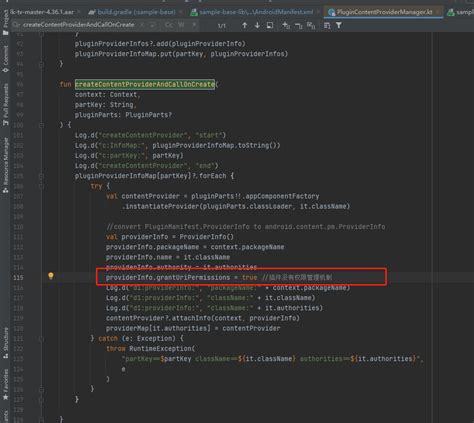Collapse the createContentProviderAndCallOnCreate function body fold
This screenshot has height=423, width=474.
click(41, 125)
